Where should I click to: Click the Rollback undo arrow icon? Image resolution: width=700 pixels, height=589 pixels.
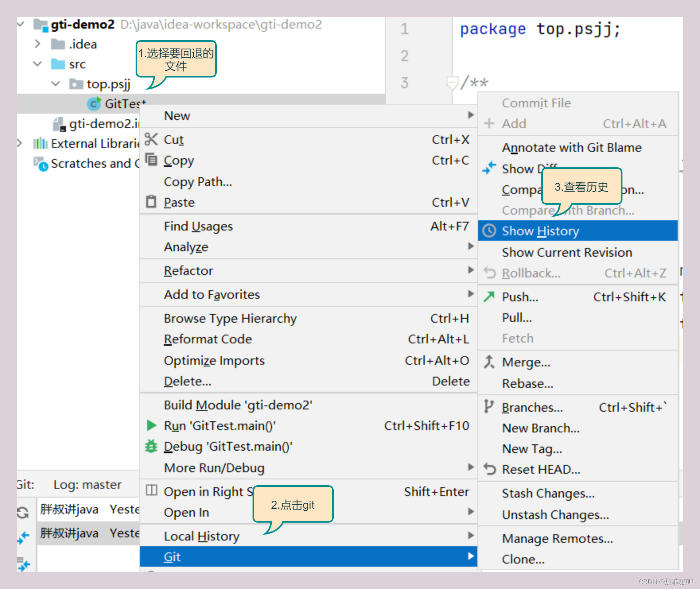490,273
